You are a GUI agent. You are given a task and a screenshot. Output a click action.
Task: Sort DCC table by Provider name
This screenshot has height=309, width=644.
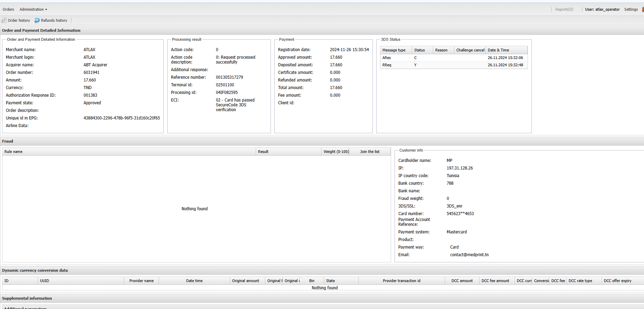point(141,281)
